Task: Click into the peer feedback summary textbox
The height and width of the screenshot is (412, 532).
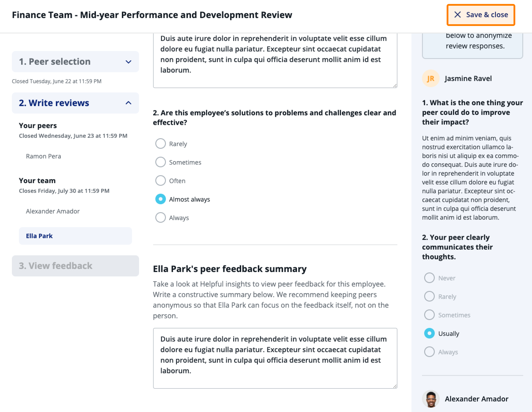Action: pos(275,358)
